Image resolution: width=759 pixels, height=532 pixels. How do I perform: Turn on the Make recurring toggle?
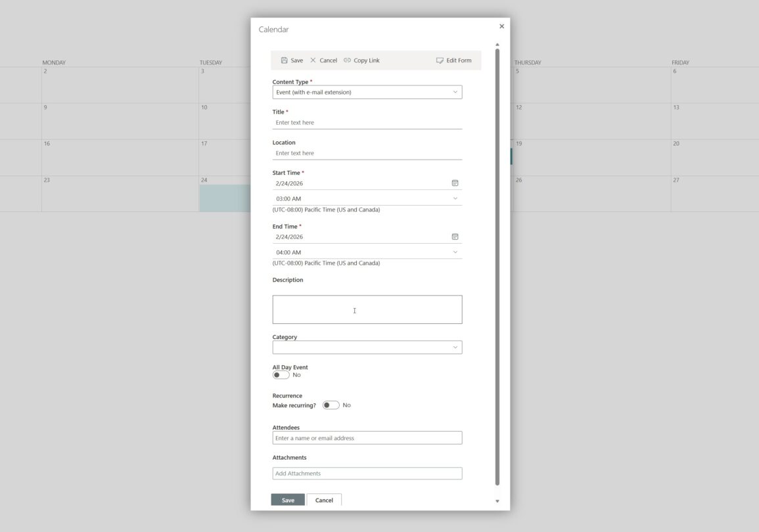(x=331, y=405)
